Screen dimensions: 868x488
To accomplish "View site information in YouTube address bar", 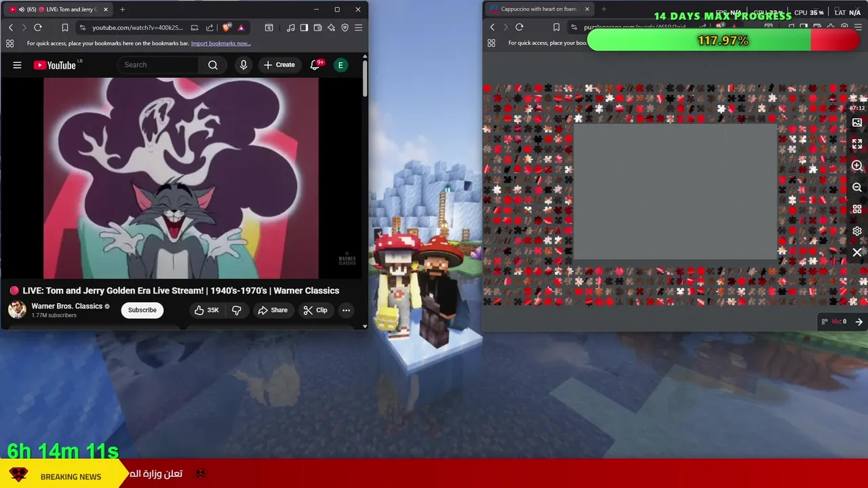I will (x=83, y=27).
